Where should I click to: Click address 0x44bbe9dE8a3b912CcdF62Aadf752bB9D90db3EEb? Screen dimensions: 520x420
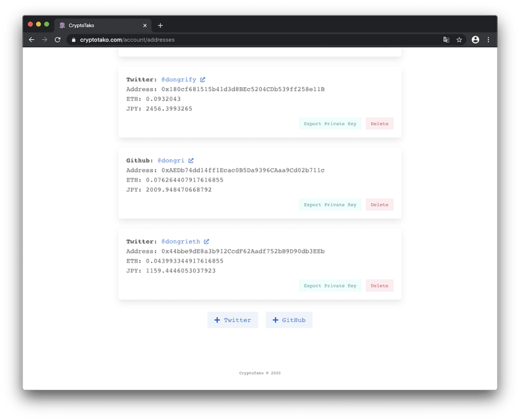coord(243,251)
